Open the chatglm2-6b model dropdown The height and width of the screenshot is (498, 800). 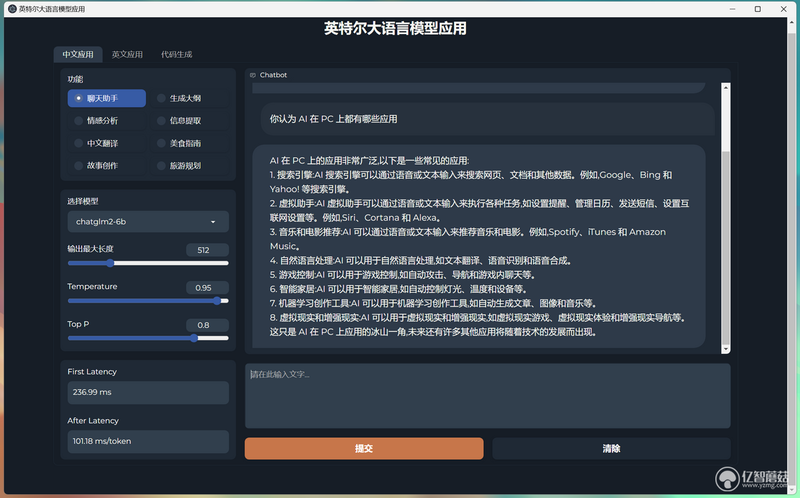pos(148,222)
